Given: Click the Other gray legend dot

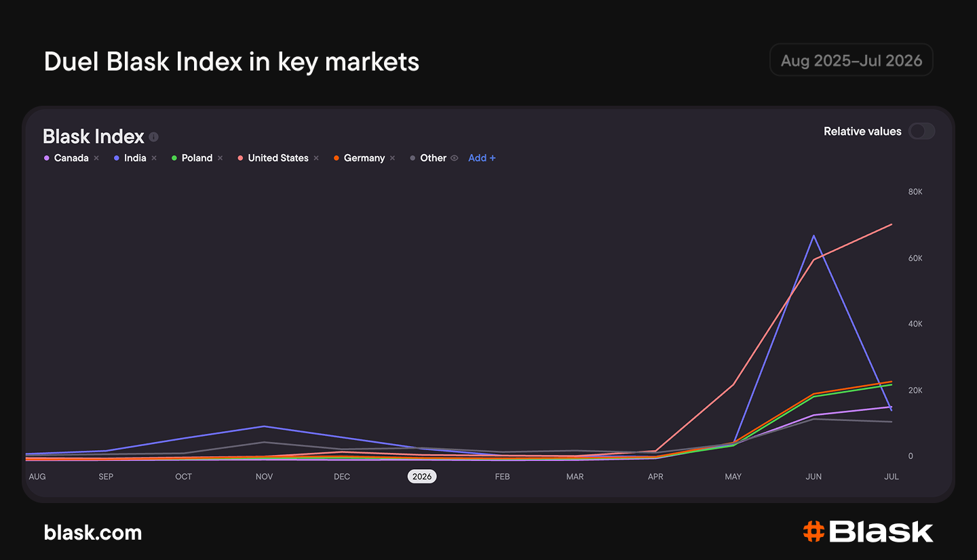Looking at the screenshot, I should pyautogui.click(x=413, y=158).
